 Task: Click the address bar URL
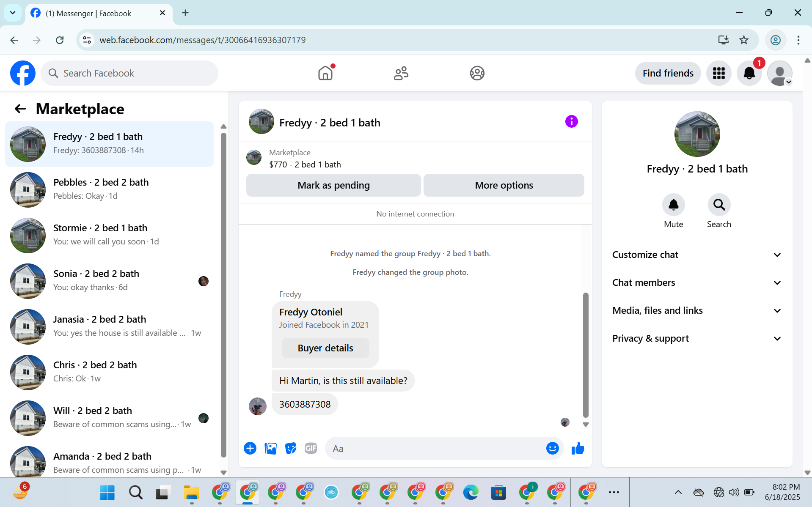coord(202,40)
